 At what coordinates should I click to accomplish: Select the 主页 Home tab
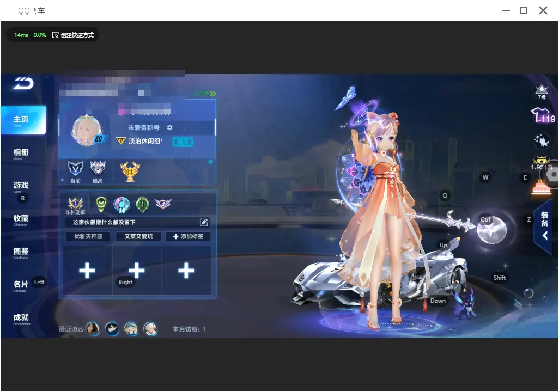coord(23,120)
